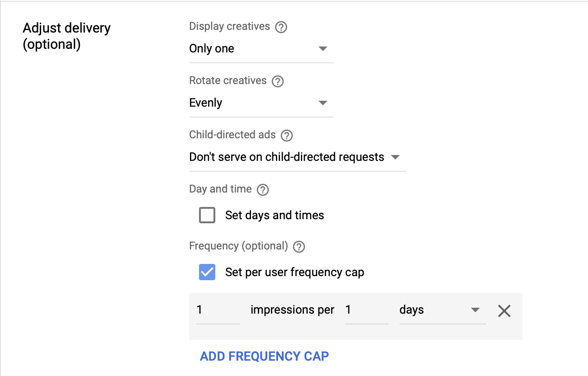This screenshot has height=376, width=588.
Task: Expand the Evenly rotation dropdown
Action: [261, 103]
